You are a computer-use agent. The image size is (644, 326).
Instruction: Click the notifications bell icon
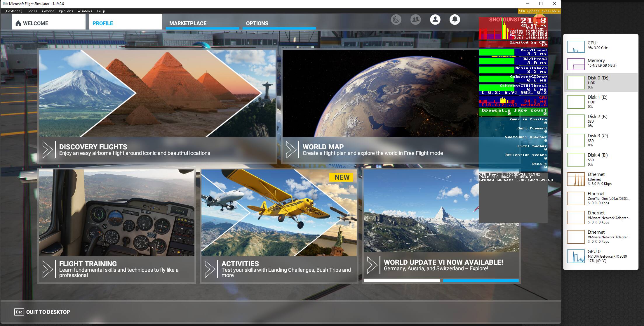pyautogui.click(x=455, y=20)
